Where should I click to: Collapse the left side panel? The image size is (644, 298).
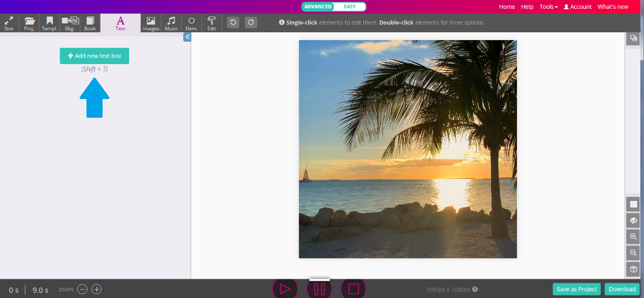tap(187, 37)
